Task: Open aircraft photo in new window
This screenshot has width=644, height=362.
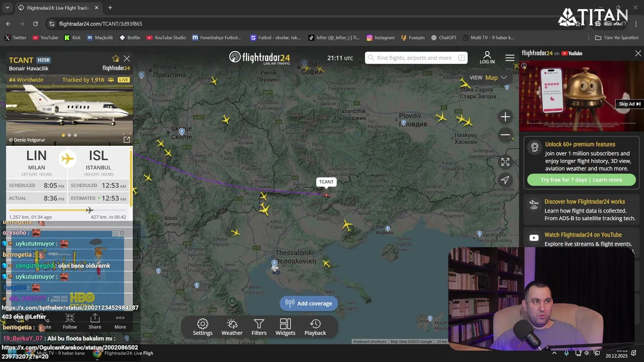Action: pos(127,140)
